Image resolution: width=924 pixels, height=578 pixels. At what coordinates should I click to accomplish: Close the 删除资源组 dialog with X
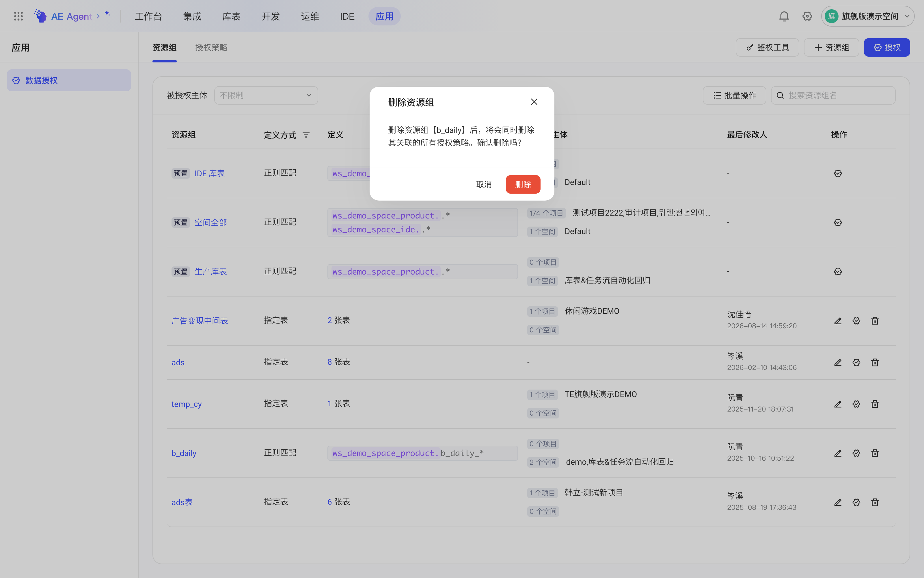coord(534,102)
